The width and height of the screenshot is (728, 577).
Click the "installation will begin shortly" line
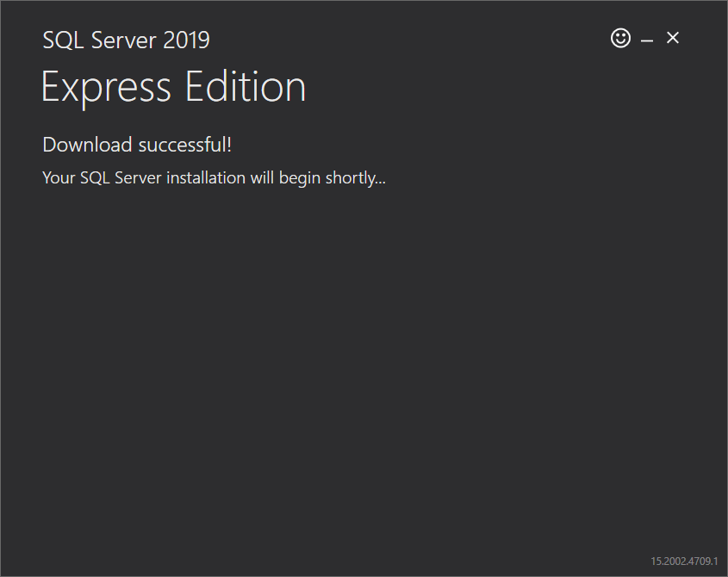[x=214, y=178]
